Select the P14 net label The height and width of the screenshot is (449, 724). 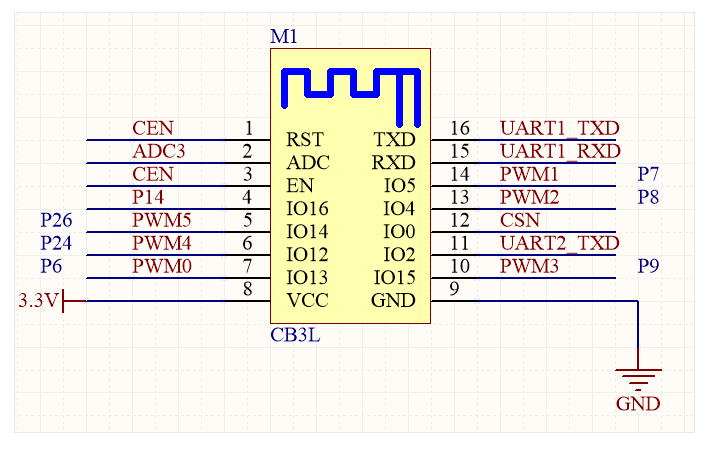tap(148, 197)
